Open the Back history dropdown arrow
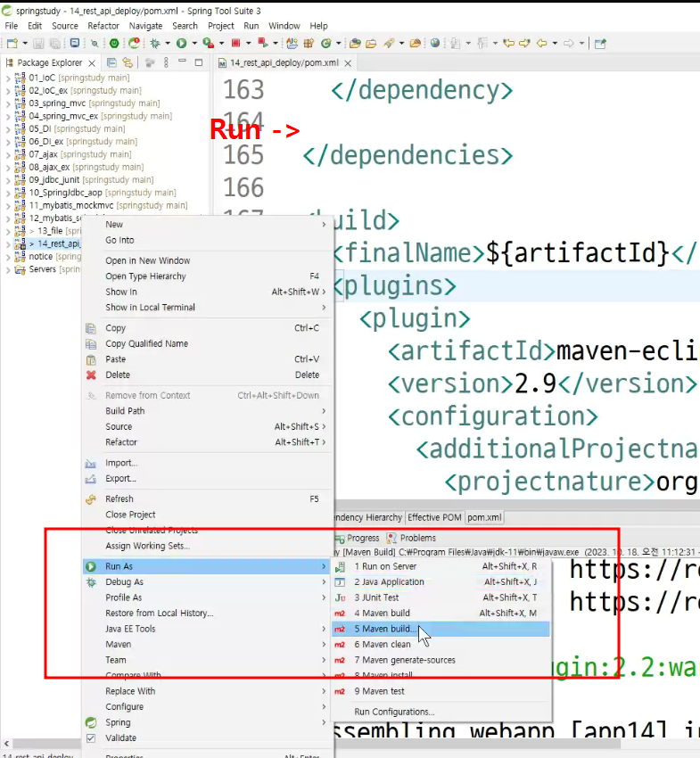 pos(555,44)
